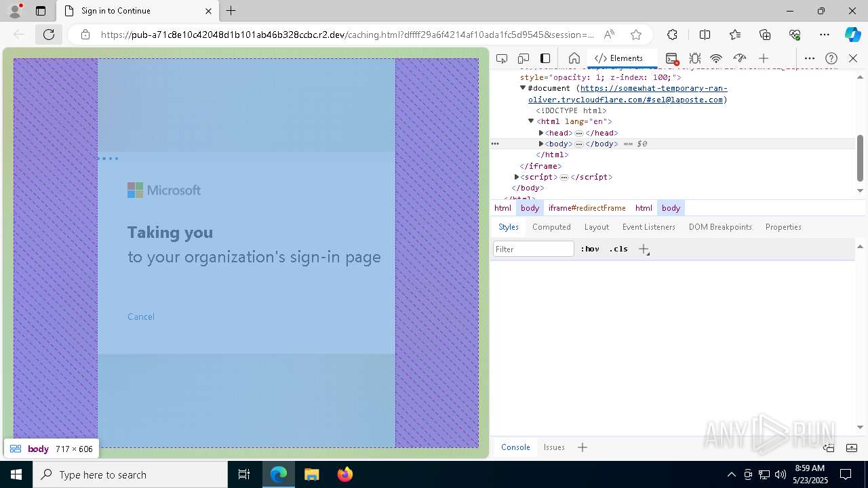Image resolution: width=868 pixels, height=488 pixels.
Task: Open the Console drawer tab
Action: (x=515, y=447)
